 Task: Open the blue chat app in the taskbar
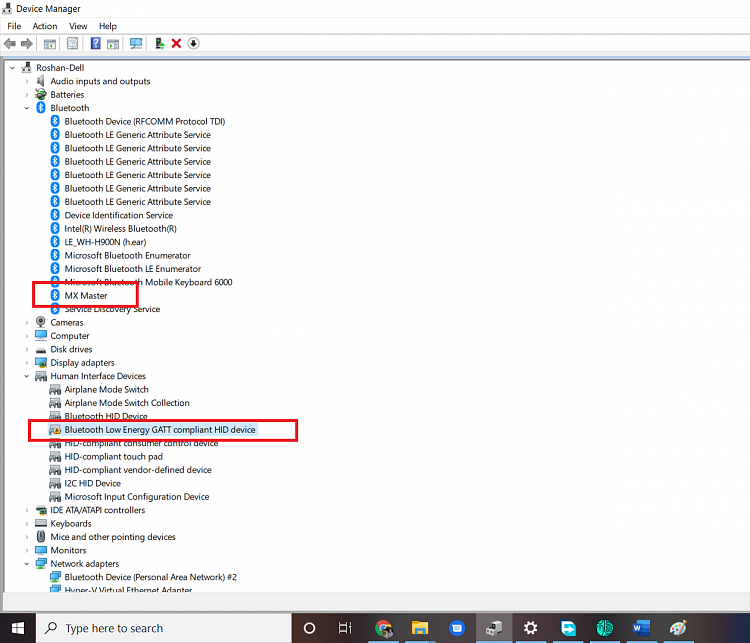[x=457, y=628]
